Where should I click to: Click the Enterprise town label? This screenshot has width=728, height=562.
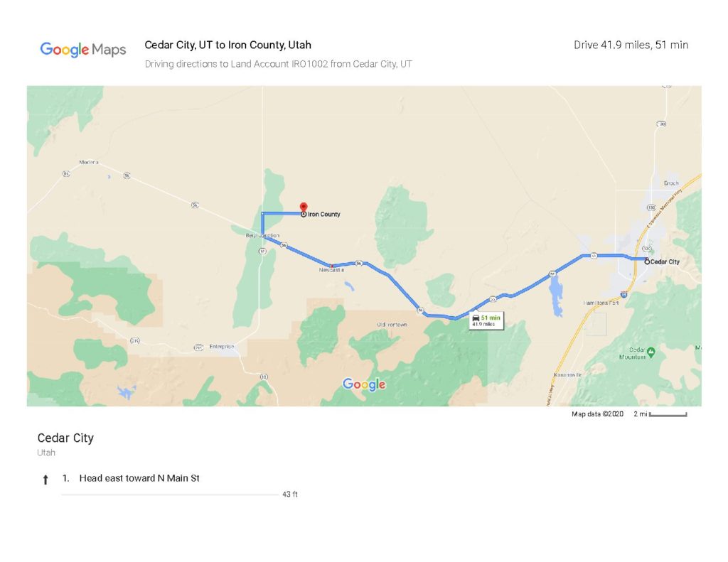click(222, 347)
